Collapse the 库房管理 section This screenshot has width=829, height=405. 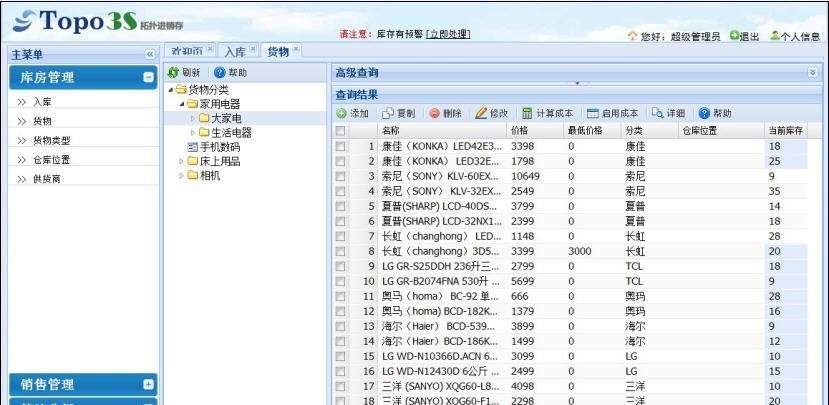(x=149, y=77)
